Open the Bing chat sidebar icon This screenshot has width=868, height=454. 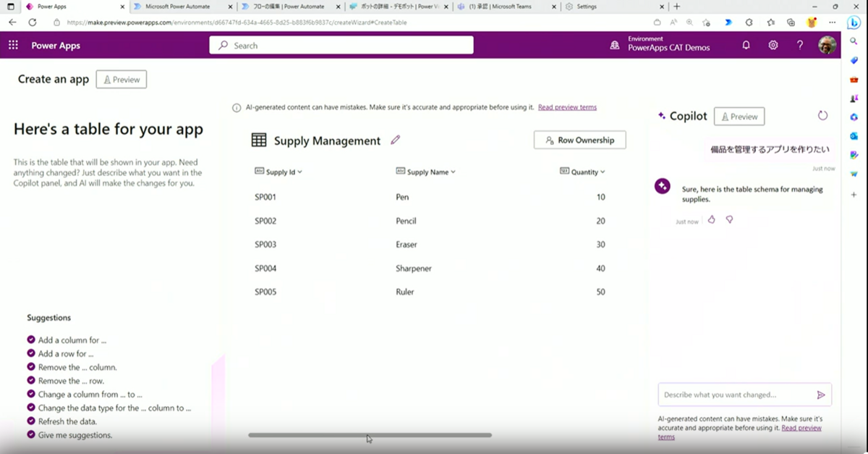(x=854, y=22)
